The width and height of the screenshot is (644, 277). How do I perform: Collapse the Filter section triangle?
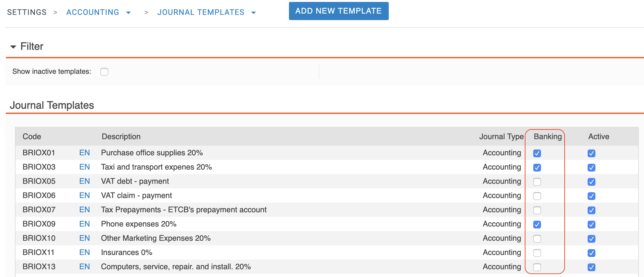(x=13, y=47)
